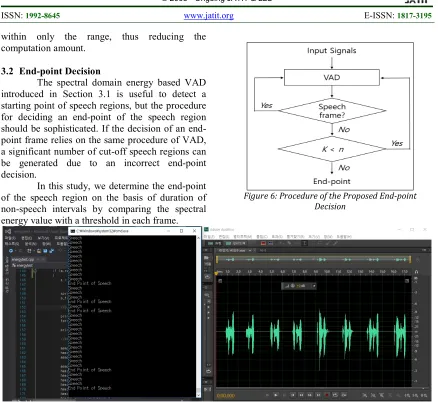
Task: Click Fast Forward in Audition transport bar
Action: click(309, 395)
